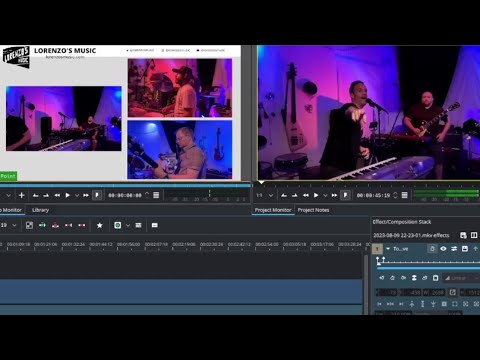Click timeline ruler at 00:02:54:00
The height and width of the screenshot is (360, 480).
pyautogui.click(x=267, y=244)
